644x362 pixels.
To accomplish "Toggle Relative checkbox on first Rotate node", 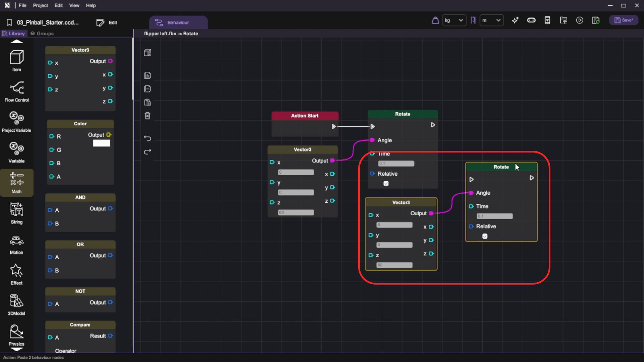I will click(x=386, y=183).
